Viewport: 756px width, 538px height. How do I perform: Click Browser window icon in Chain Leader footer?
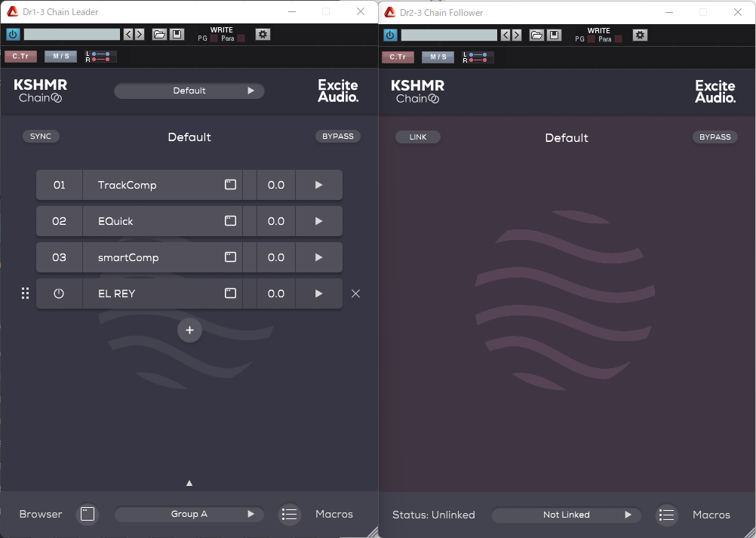coord(88,514)
